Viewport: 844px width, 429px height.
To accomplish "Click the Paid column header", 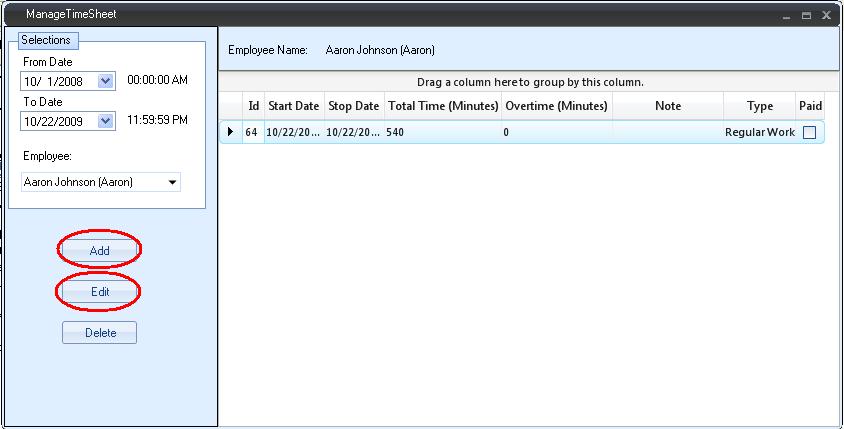I will 810,106.
